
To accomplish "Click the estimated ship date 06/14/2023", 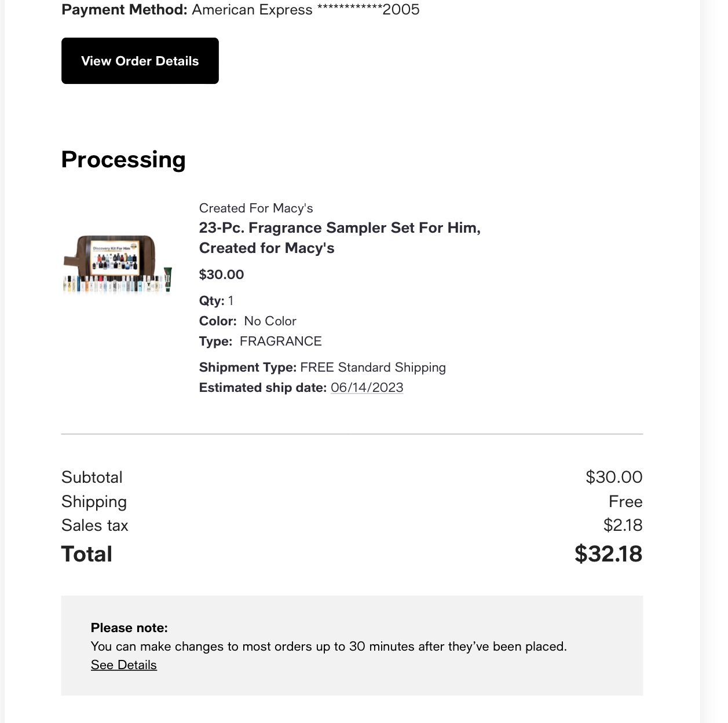I will [367, 388].
